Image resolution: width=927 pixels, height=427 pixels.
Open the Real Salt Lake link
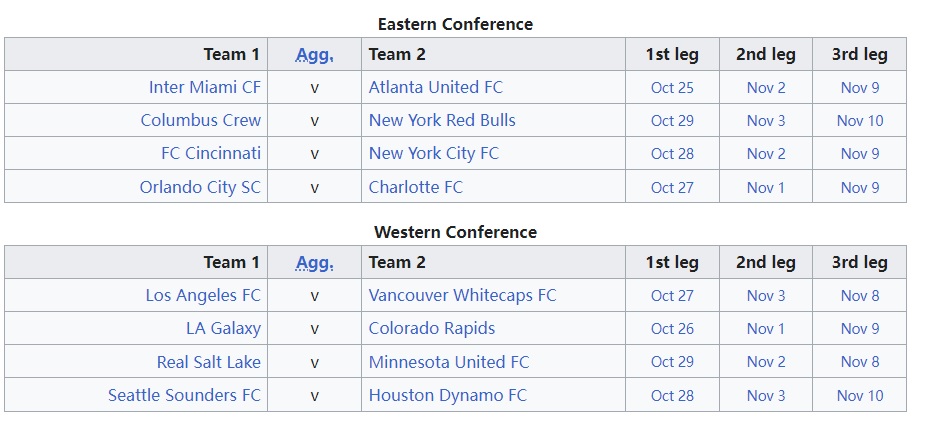click(x=208, y=362)
